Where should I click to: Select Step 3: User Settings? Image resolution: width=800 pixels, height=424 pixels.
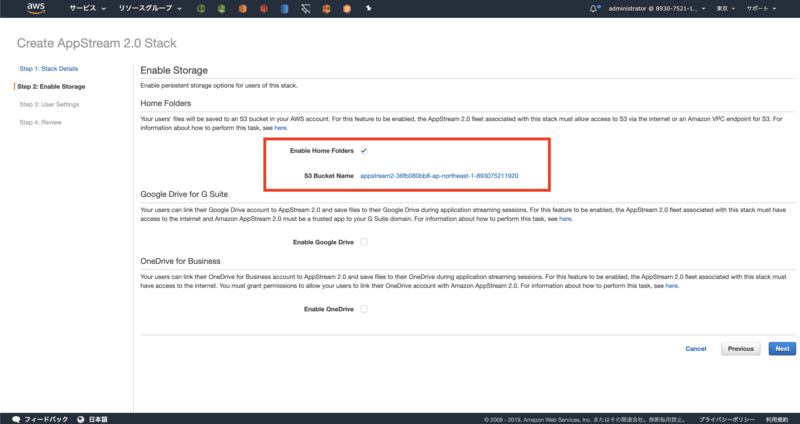click(49, 105)
